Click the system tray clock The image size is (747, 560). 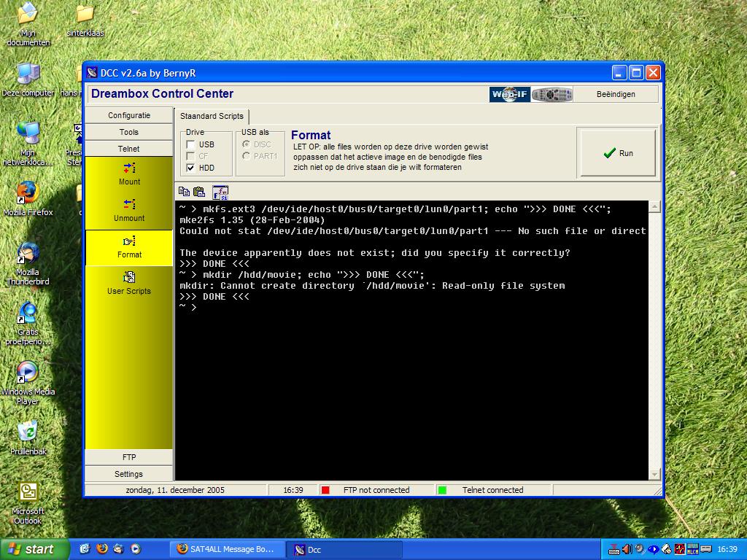point(727,549)
